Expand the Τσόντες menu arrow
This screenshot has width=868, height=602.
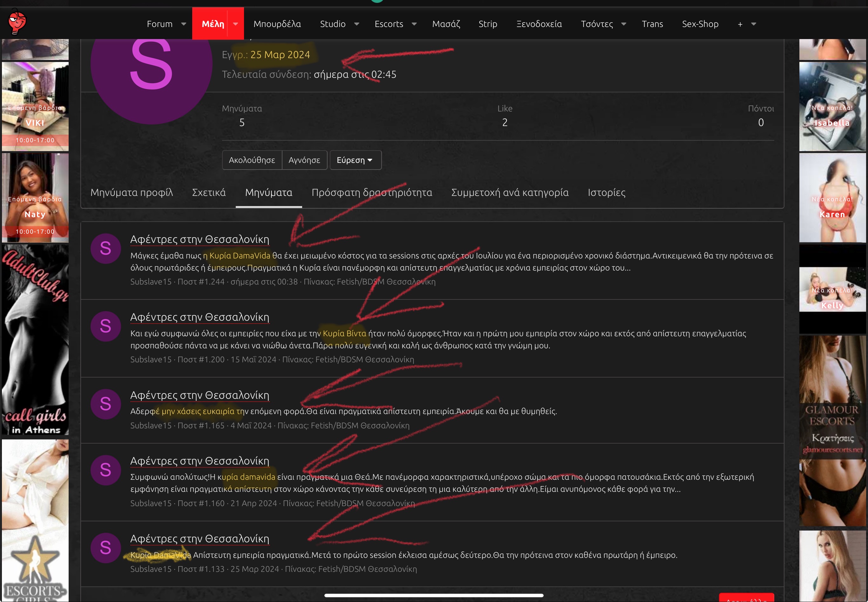pos(624,24)
